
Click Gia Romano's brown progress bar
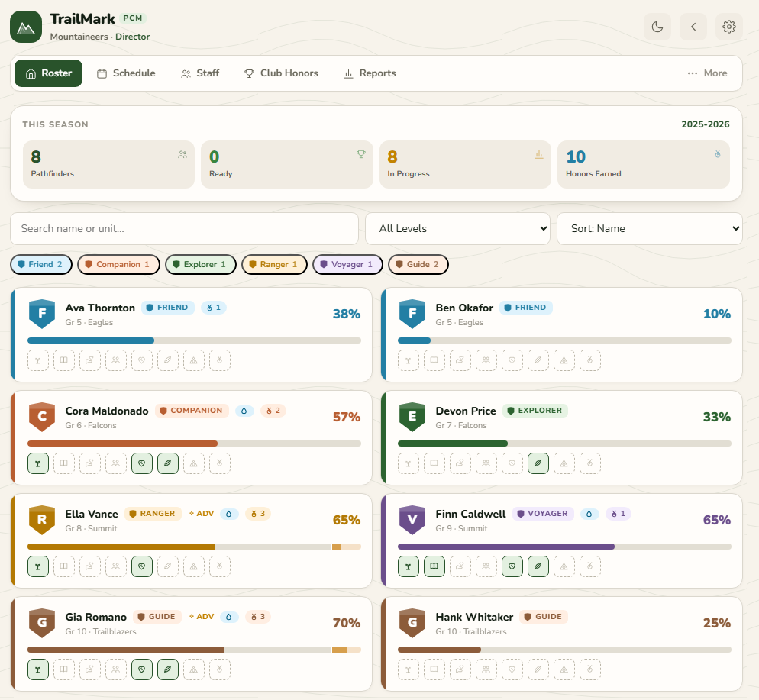pyautogui.click(x=194, y=650)
